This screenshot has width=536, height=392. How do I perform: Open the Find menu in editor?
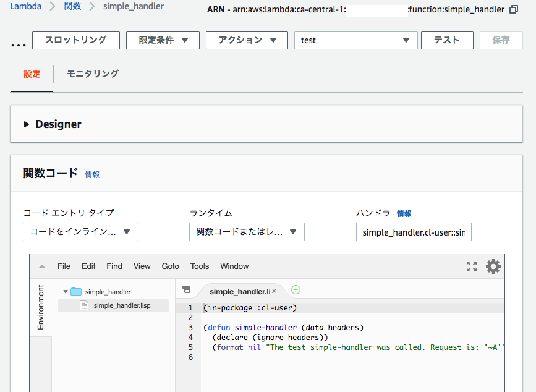pos(114,266)
